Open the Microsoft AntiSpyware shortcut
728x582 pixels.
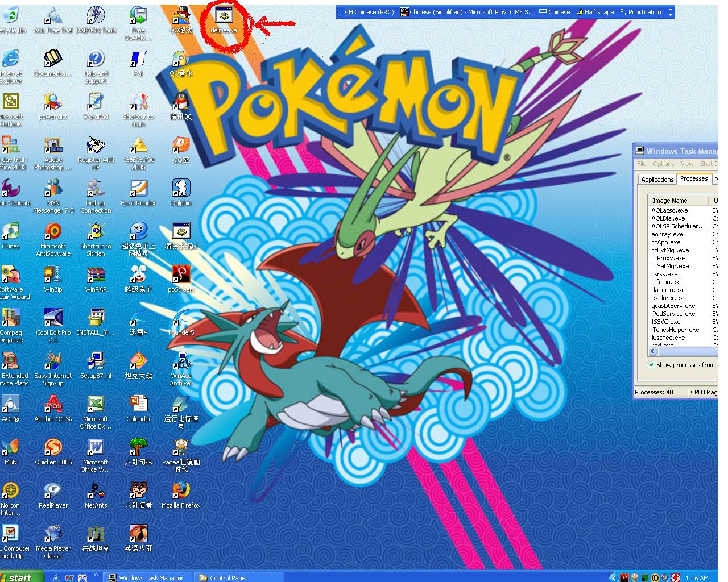pos(53,239)
